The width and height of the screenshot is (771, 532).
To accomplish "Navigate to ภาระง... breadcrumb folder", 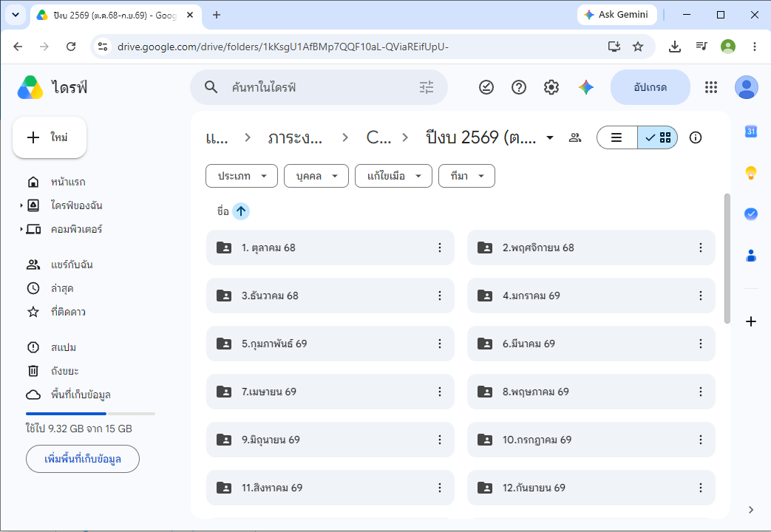I will click(295, 137).
